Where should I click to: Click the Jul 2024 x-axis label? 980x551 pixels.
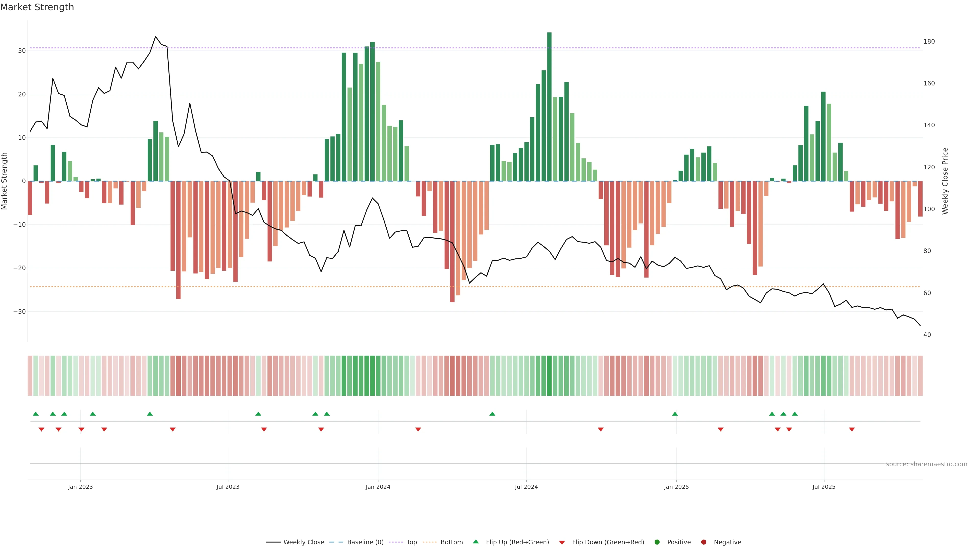click(x=526, y=487)
